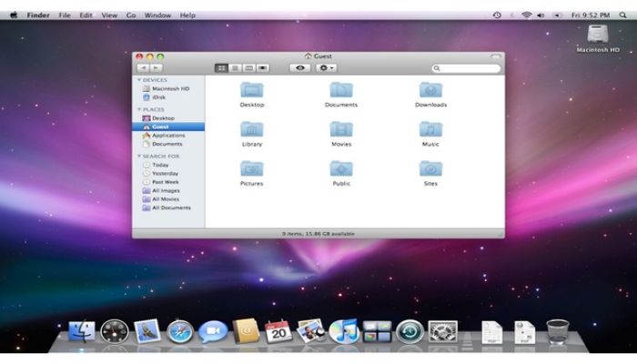Open the Finder menu
Screen dimensions: 637x364
(38, 15)
